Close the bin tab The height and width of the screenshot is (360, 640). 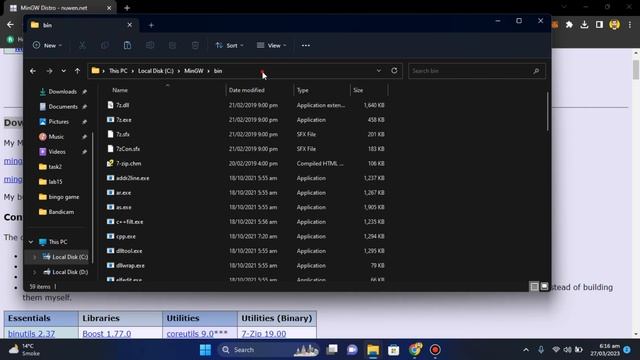130,25
